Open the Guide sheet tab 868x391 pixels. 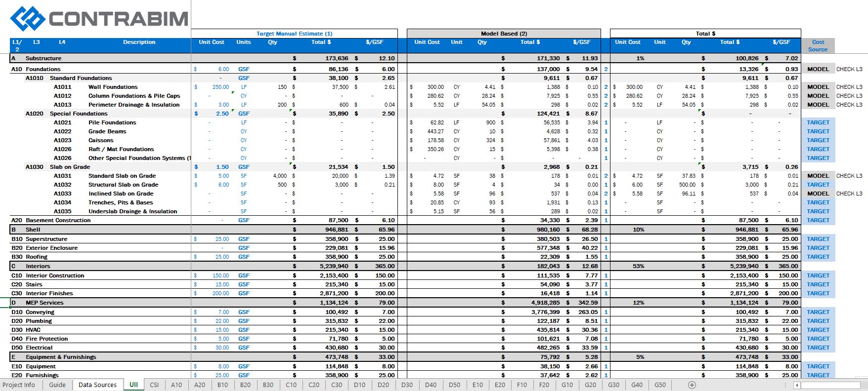(x=57, y=385)
